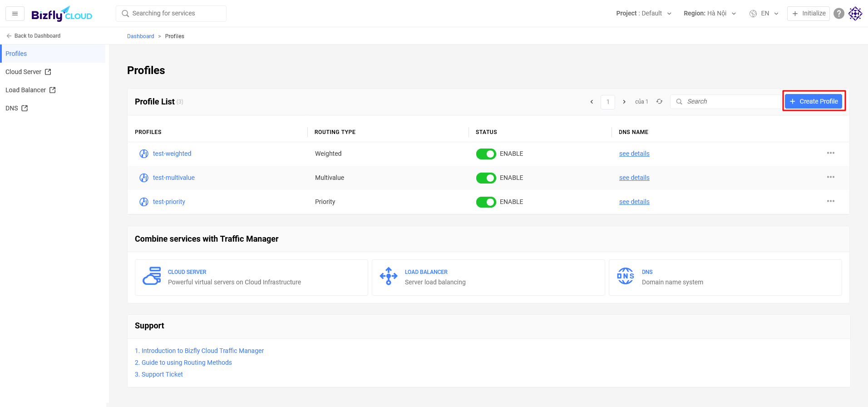
Task: Click external link icon next to Cloud Server
Action: click(x=48, y=72)
